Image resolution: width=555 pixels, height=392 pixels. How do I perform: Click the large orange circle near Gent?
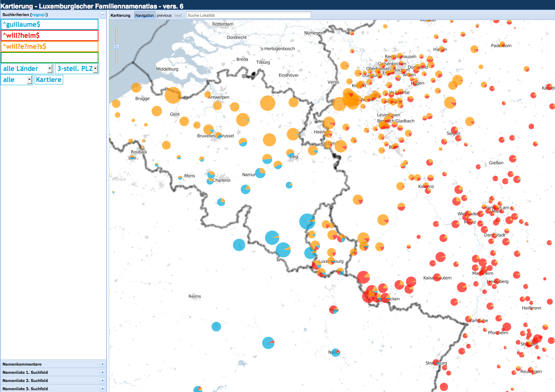(173, 96)
